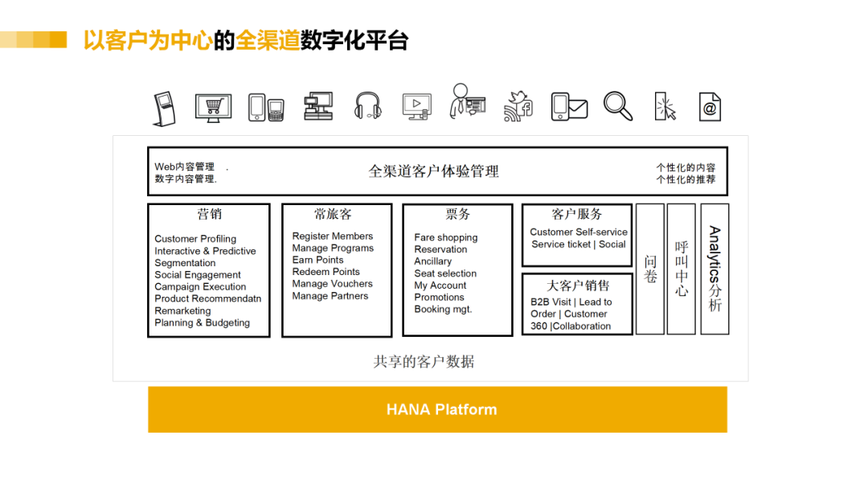Click Reservation entry
The image size is (868, 489).
[x=440, y=249]
